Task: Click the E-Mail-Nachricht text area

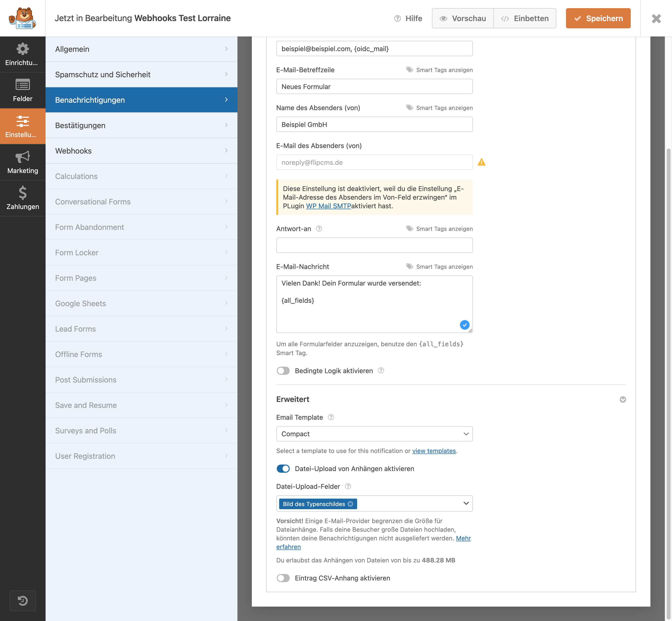Action: point(374,304)
